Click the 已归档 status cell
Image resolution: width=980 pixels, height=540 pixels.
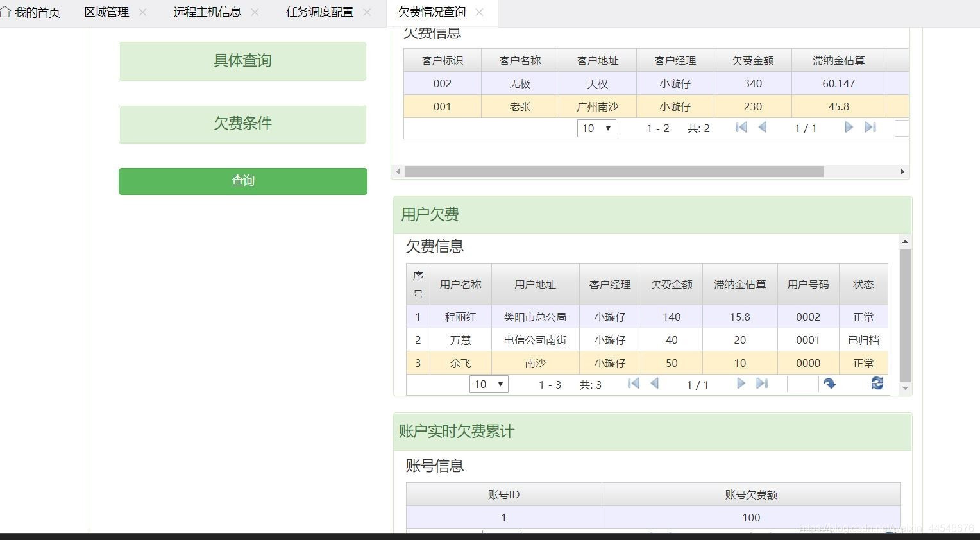(x=863, y=340)
